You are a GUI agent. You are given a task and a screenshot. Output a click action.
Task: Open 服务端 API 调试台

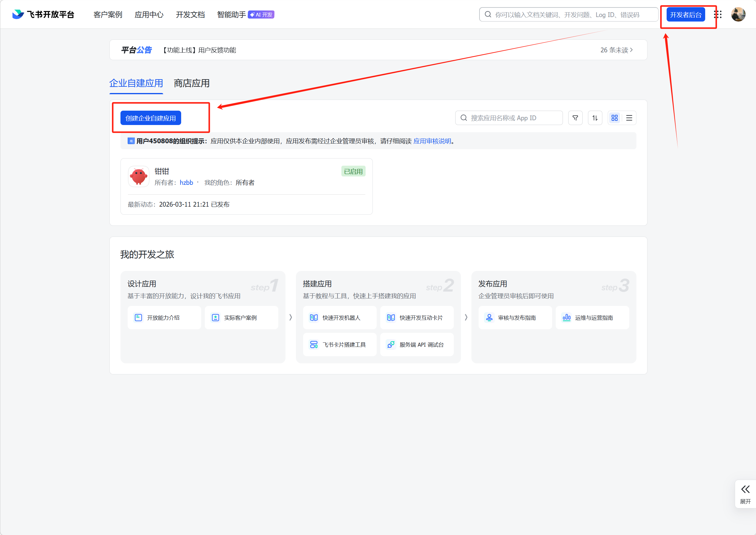(417, 345)
